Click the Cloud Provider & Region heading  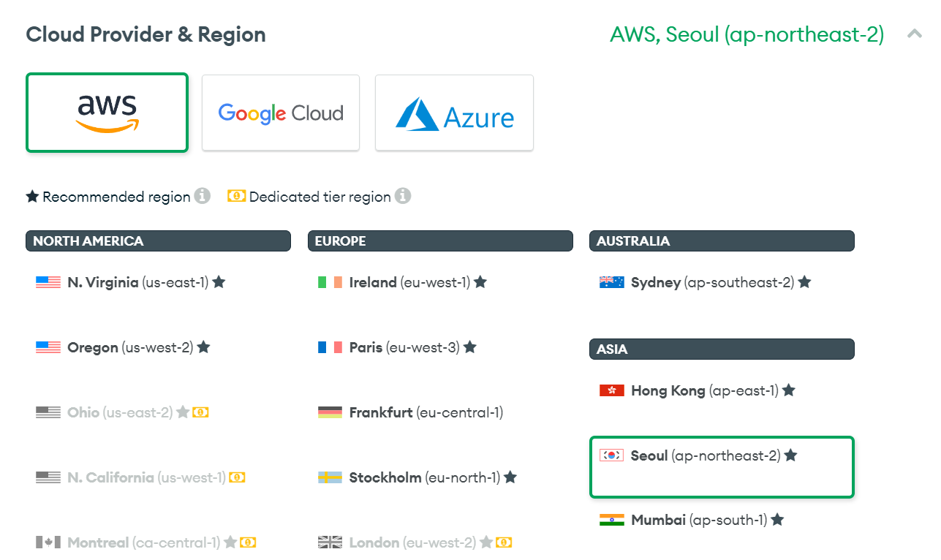pyautogui.click(x=146, y=34)
